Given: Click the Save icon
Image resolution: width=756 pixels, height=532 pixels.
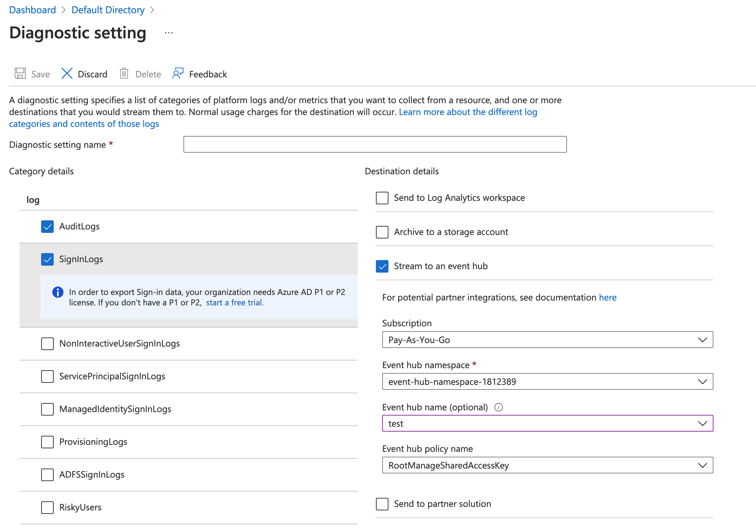Looking at the screenshot, I should coord(20,74).
